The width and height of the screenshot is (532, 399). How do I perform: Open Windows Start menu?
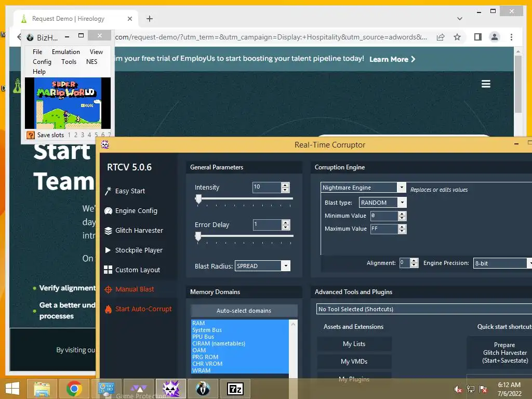point(12,389)
